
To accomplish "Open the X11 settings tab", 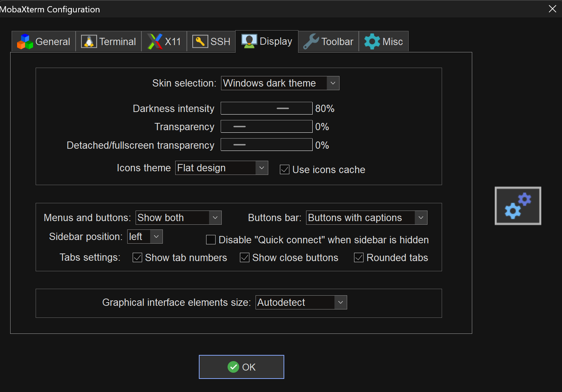I will (164, 41).
